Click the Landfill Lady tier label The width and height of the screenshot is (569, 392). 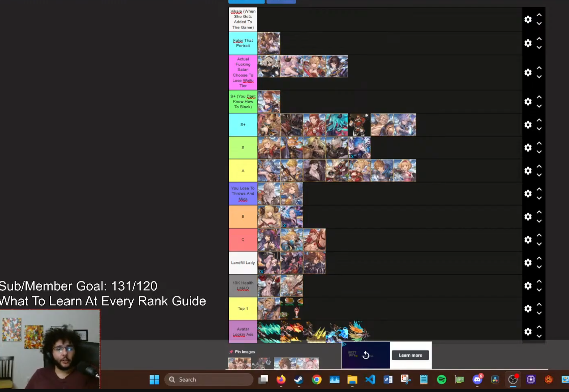243,263
